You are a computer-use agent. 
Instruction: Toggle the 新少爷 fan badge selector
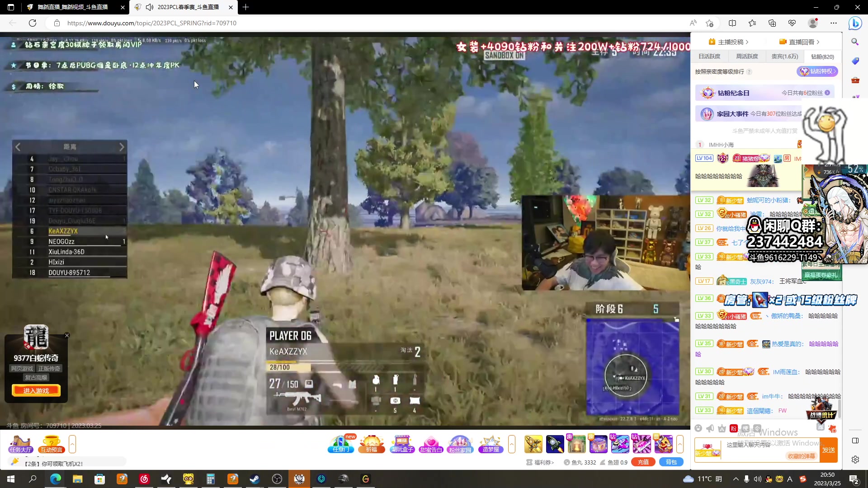pos(708,450)
